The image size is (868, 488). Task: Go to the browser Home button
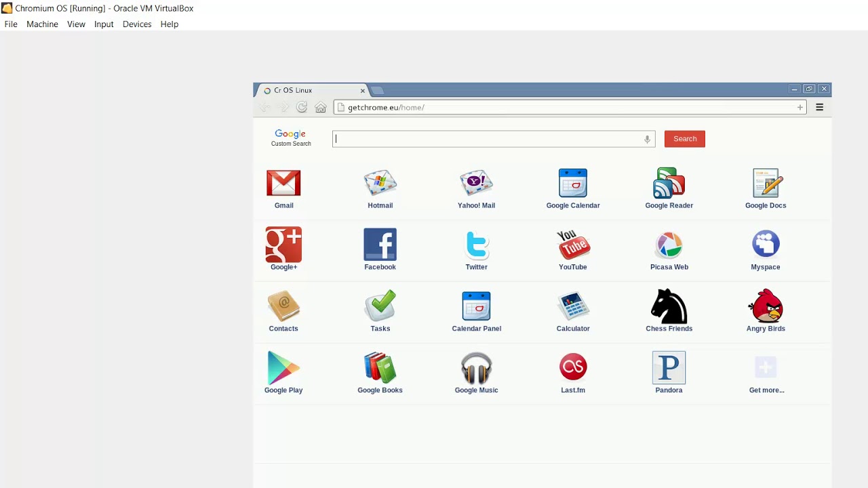[x=321, y=107]
